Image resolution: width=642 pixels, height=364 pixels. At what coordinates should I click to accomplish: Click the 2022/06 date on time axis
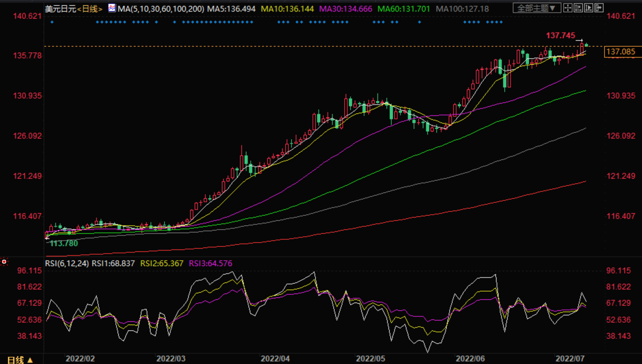[470, 358]
